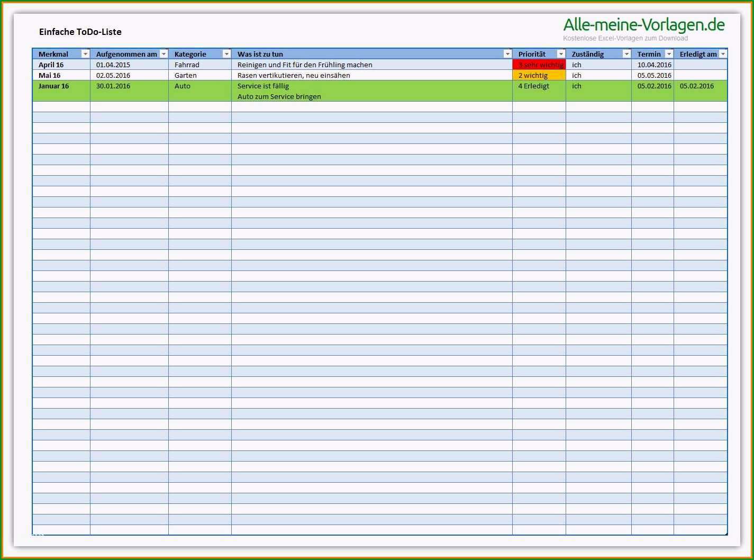Select the date cell 30.01.2016

pos(129,91)
